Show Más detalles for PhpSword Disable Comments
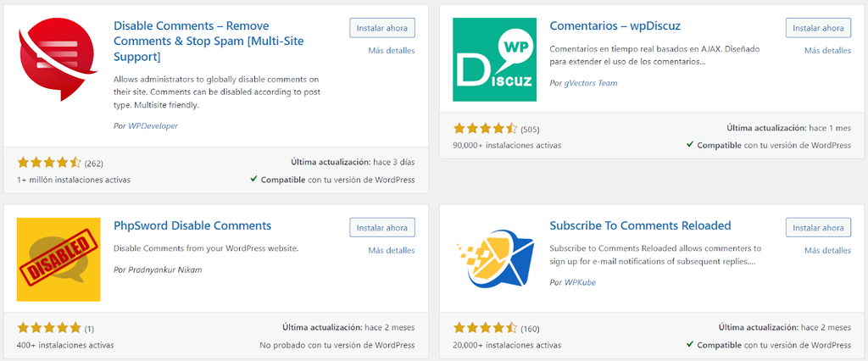Image resolution: width=868 pixels, height=361 pixels. click(x=392, y=250)
